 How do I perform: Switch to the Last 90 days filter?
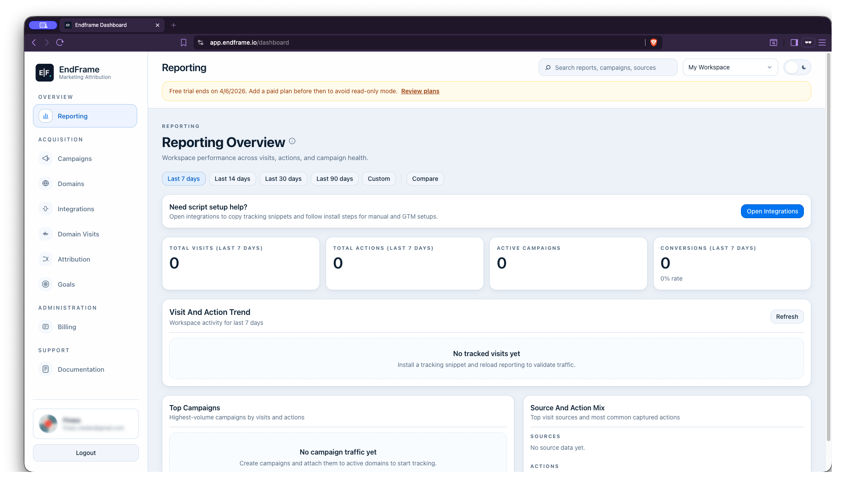[x=334, y=179]
